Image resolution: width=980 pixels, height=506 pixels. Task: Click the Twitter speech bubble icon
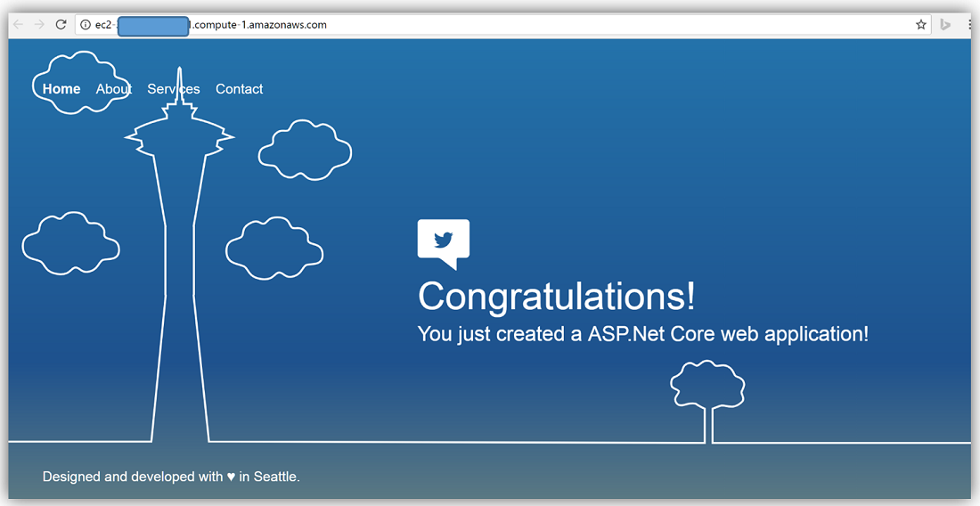point(444,241)
